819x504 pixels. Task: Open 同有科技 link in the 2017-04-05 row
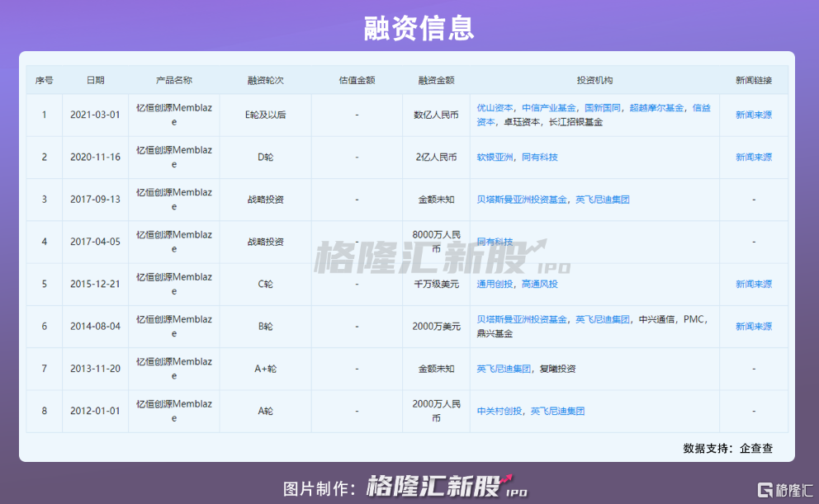[495, 242]
